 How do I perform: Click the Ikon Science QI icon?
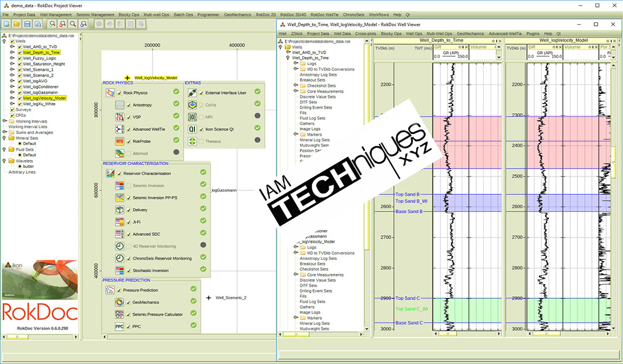(x=192, y=129)
